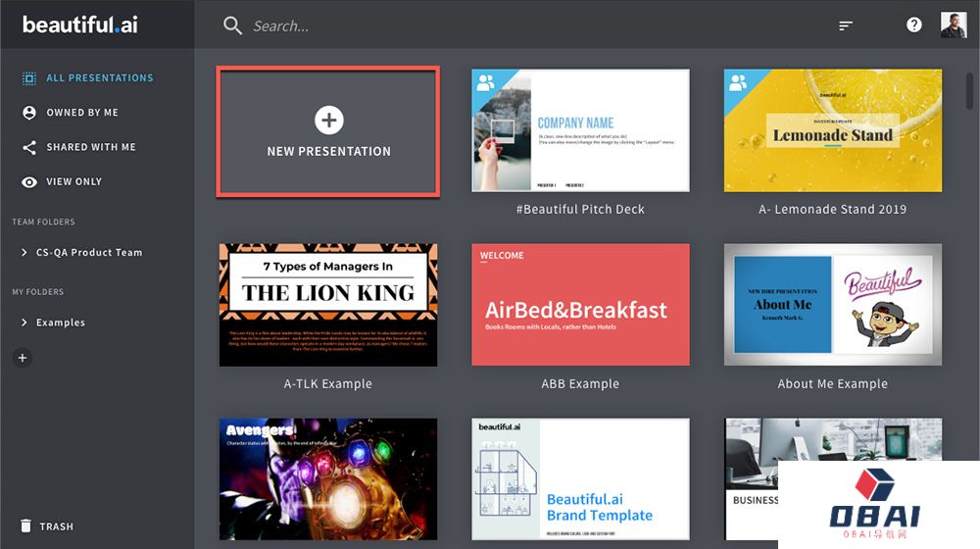Click the 'ABB Example' title
This screenshot has width=980, height=549.
(x=580, y=384)
